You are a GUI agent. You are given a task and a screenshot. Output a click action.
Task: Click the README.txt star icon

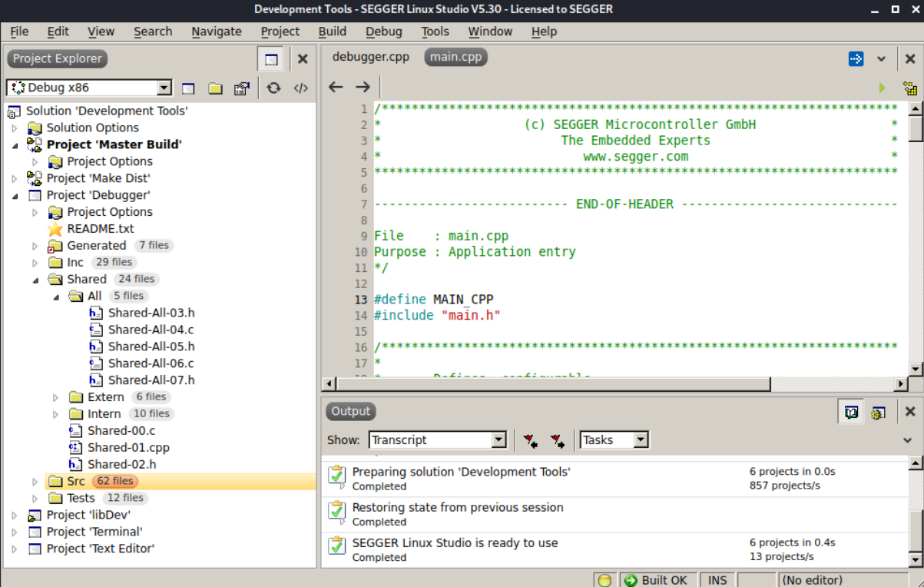pos(55,229)
